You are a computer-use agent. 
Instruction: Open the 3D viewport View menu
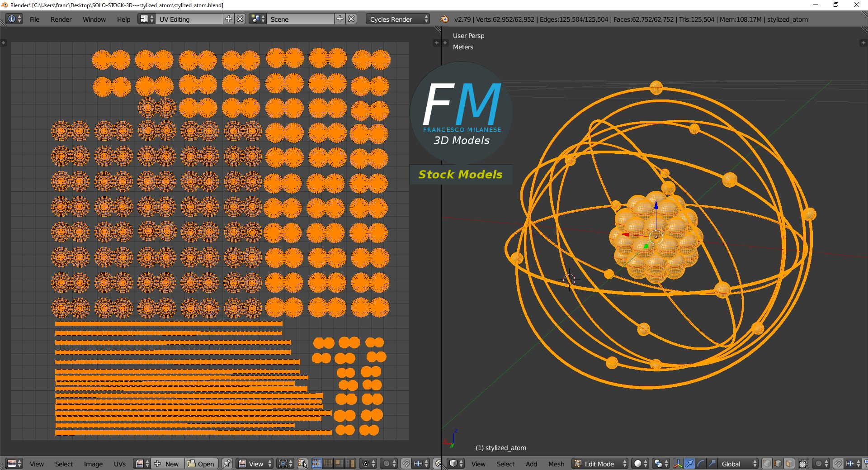point(478,464)
